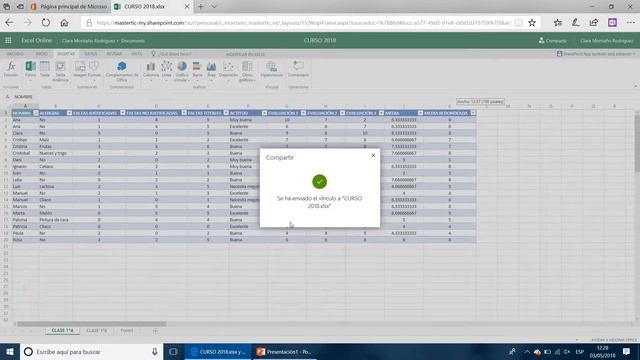Click the horizontal scrollbar of the sheet
The image size is (640, 360).
[91, 324]
